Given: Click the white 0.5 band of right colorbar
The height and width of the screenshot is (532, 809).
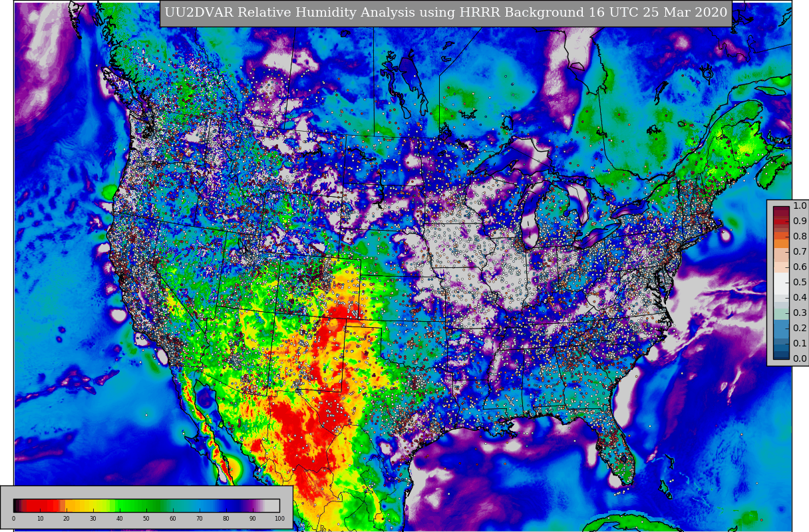Looking at the screenshot, I should click(x=781, y=283).
